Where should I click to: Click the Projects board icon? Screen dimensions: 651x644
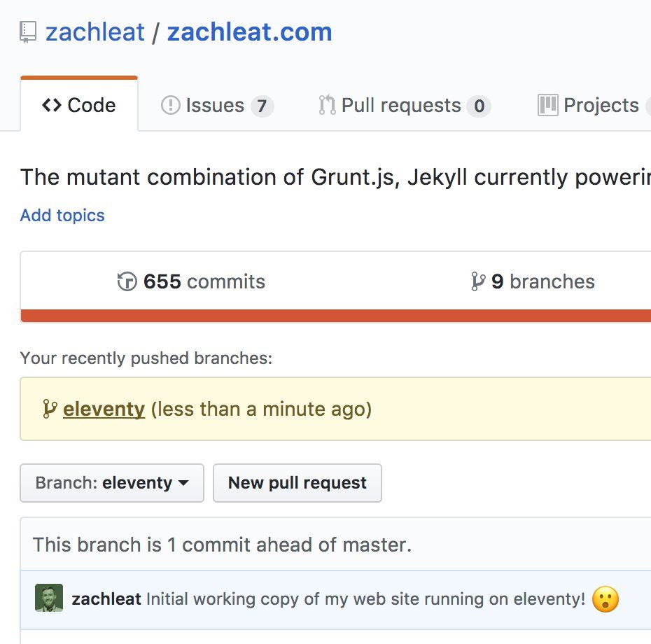click(x=547, y=105)
